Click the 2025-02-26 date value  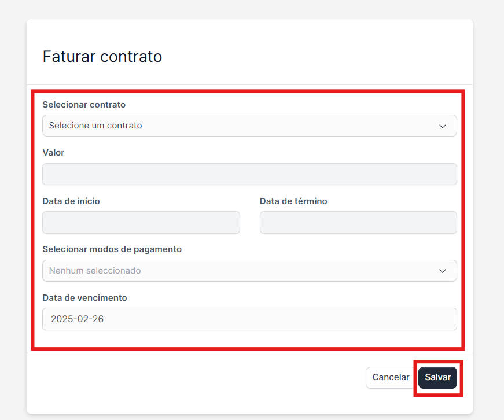pyautogui.click(x=78, y=319)
